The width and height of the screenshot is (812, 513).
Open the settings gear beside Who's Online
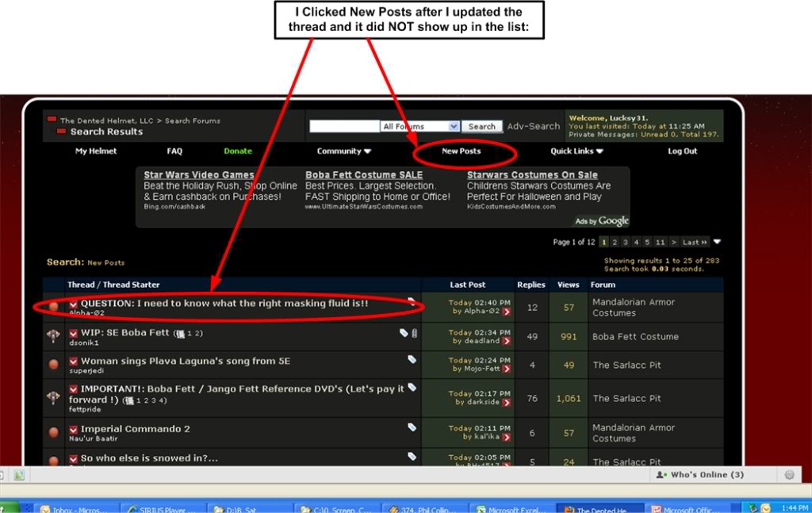coord(789,475)
